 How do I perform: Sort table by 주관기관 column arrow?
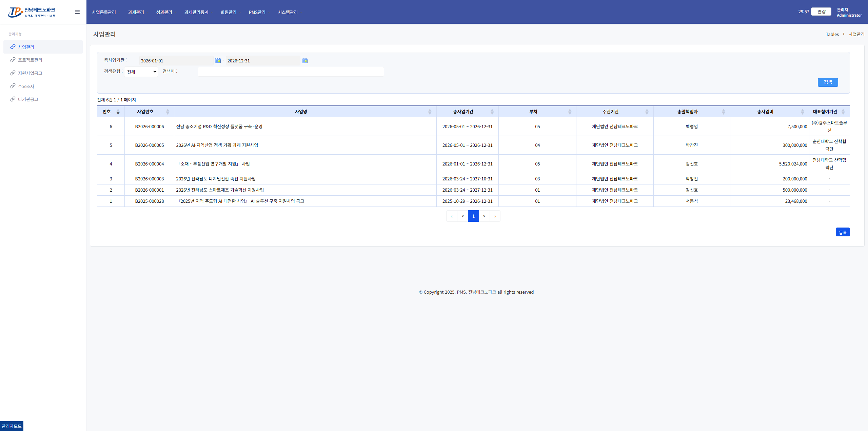pyautogui.click(x=647, y=112)
